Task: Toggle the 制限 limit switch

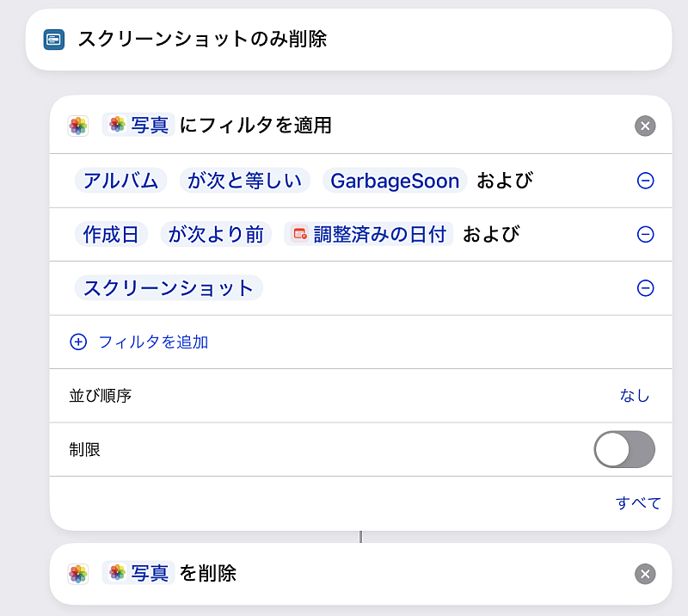Action: pos(624,449)
